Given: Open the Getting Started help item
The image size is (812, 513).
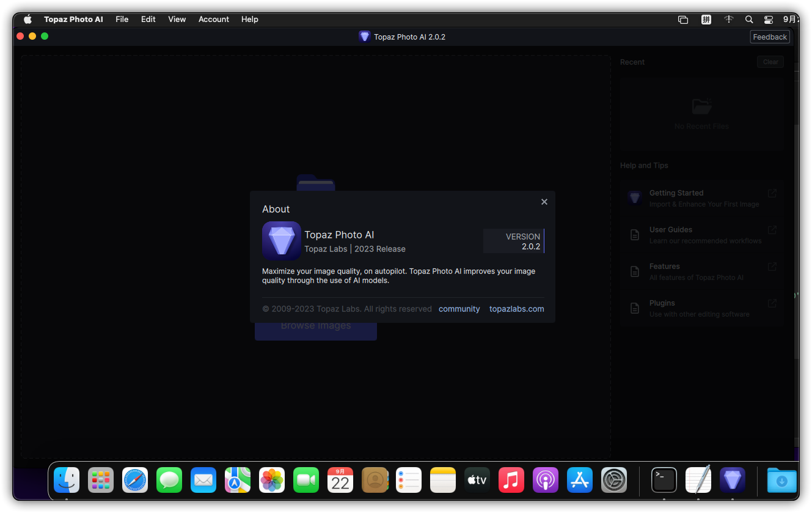Looking at the screenshot, I should (702, 198).
